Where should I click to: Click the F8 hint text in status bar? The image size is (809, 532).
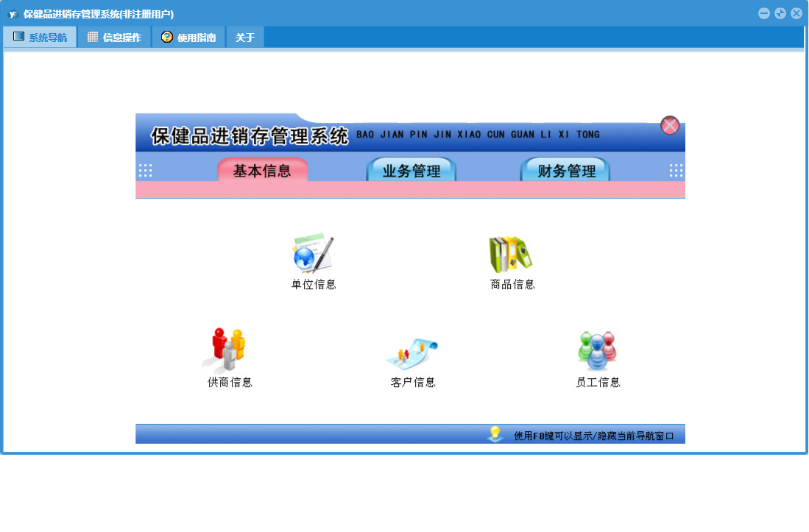pyautogui.click(x=594, y=436)
